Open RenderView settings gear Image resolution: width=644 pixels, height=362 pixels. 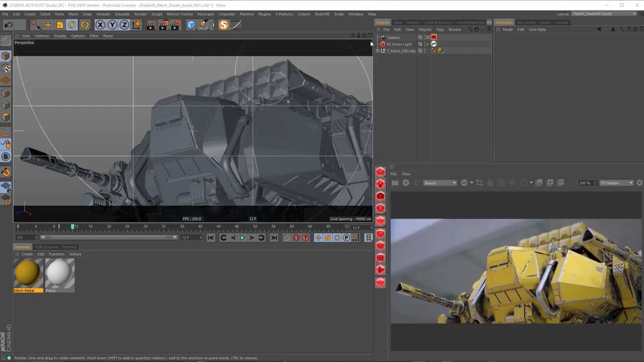(x=639, y=183)
